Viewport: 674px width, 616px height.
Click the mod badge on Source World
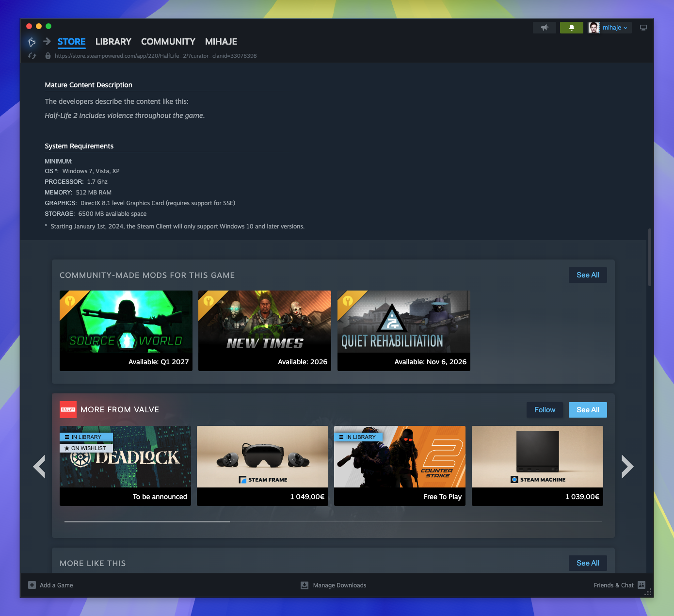click(70, 301)
